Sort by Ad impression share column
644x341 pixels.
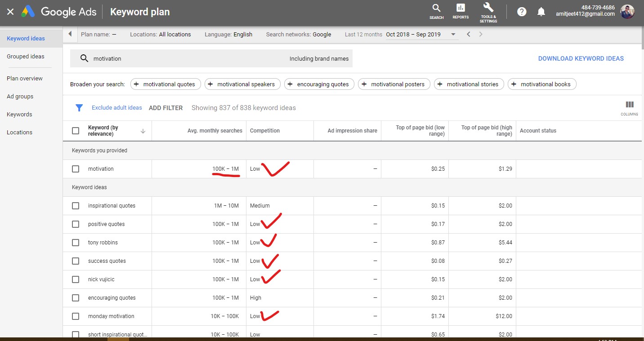click(352, 131)
